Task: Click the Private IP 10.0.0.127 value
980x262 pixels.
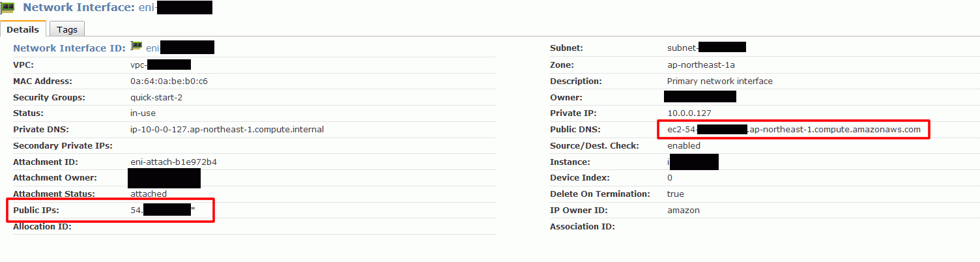Action: coord(689,113)
